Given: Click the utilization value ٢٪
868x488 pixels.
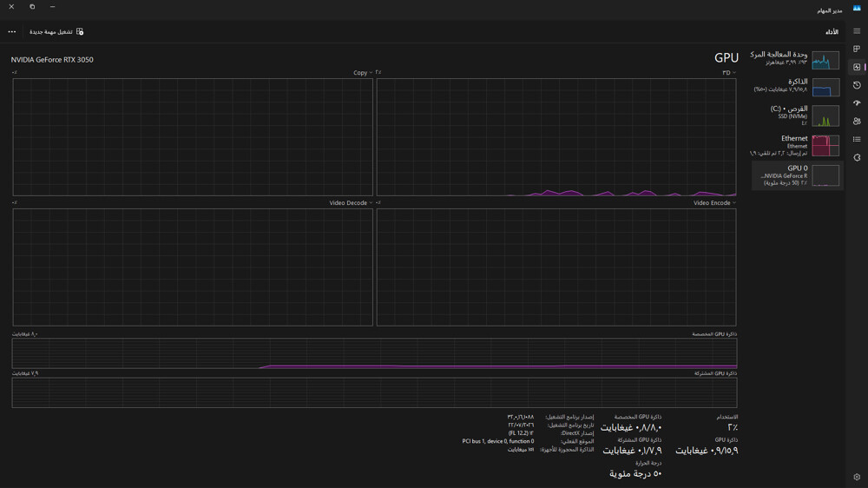Looking at the screenshot, I should click(x=733, y=427).
